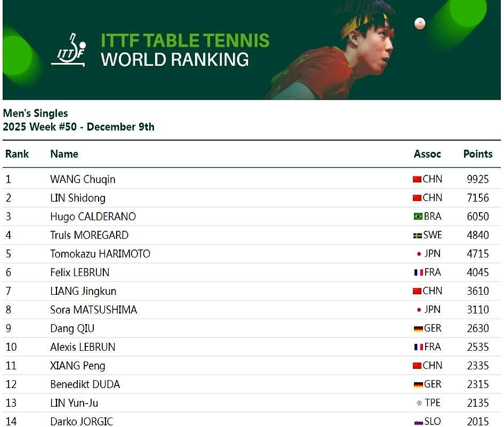This screenshot has height=427, width=504.
Task: Click Japan flag next to Tomokazu HARIMOTO
Action: point(419,254)
